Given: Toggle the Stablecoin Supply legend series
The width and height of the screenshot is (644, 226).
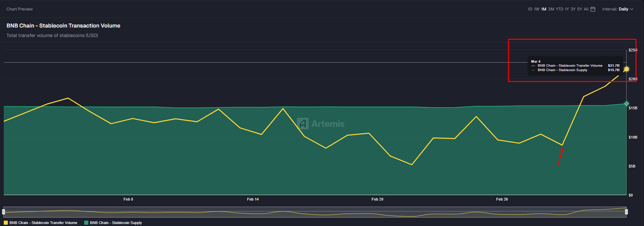Looking at the screenshot, I should 116,223.
